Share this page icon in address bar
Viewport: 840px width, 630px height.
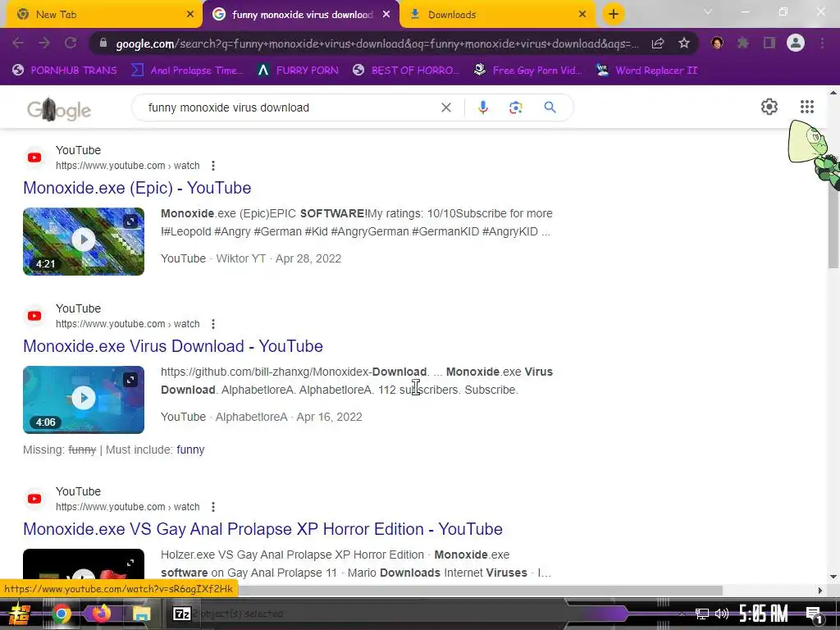(658, 43)
